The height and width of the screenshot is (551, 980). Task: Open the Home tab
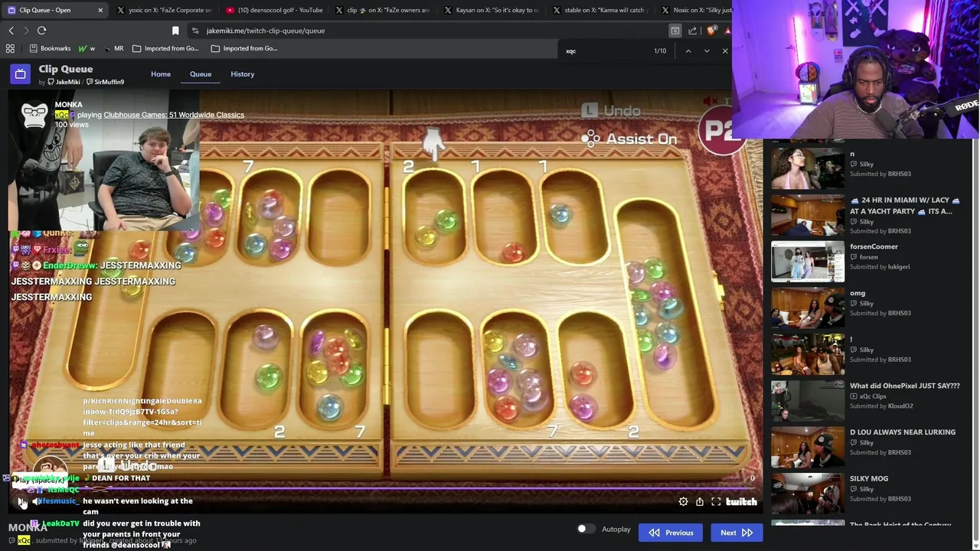pyautogui.click(x=161, y=74)
